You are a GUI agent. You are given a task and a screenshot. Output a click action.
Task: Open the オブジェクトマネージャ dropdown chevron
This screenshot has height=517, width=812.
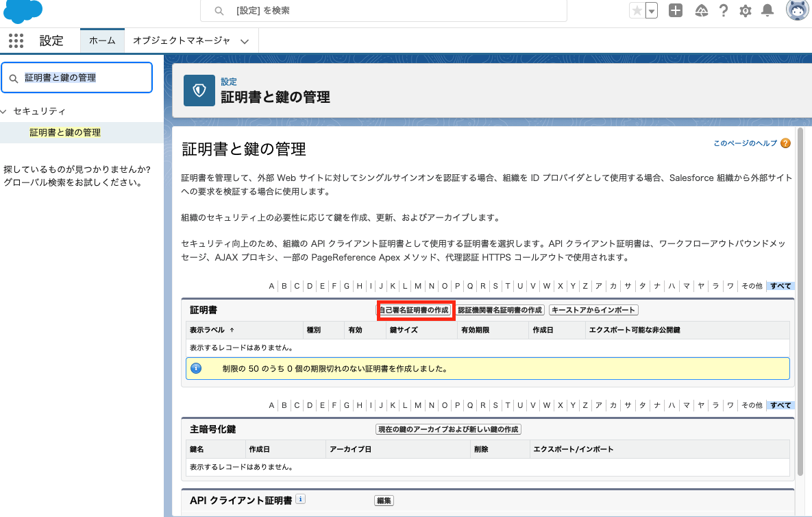coord(243,41)
